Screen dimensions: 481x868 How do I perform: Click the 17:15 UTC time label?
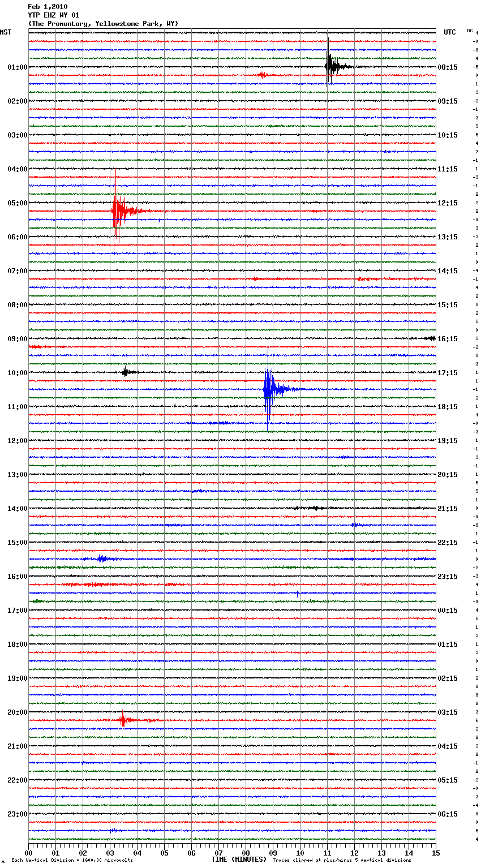click(x=448, y=373)
